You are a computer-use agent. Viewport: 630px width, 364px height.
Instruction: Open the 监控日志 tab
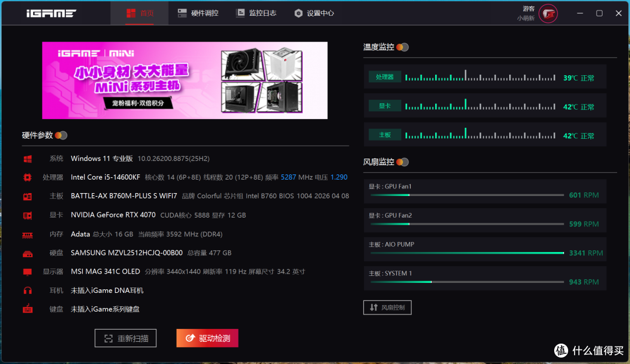click(x=256, y=13)
